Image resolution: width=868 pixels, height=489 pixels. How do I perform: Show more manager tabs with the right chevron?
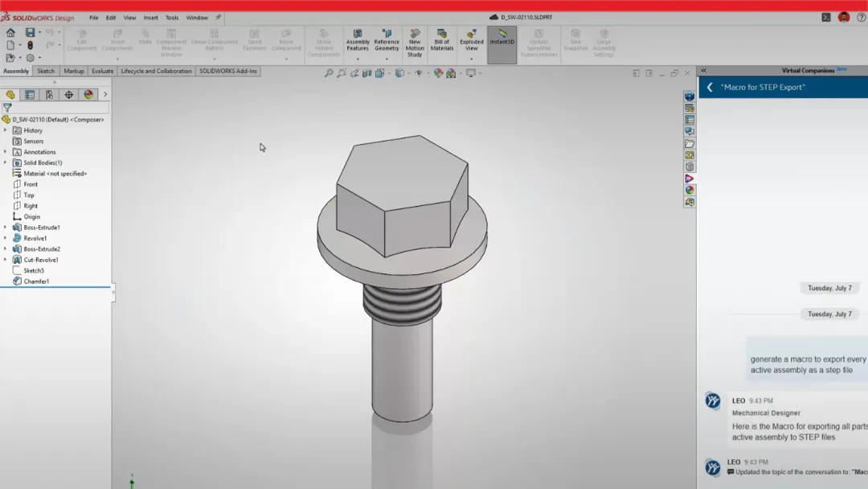tap(105, 95)
